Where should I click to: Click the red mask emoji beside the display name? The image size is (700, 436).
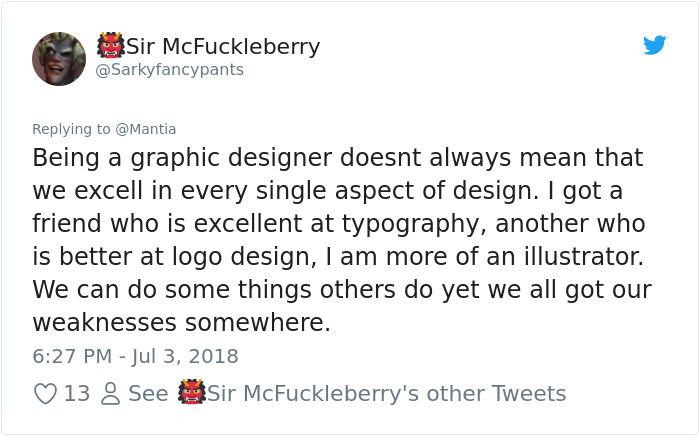(x=110, y=46)
